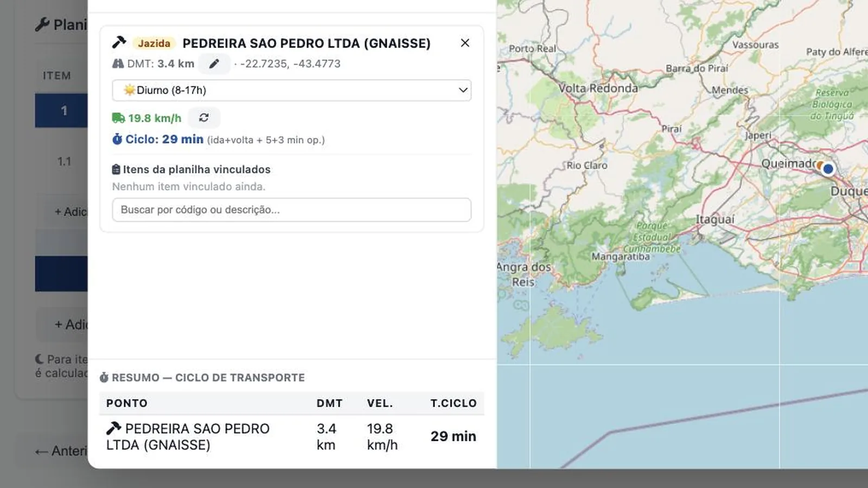868x488 pixels.
Task: Click the '19.8 km/h' speed value in the card
Action: [155, 118]
